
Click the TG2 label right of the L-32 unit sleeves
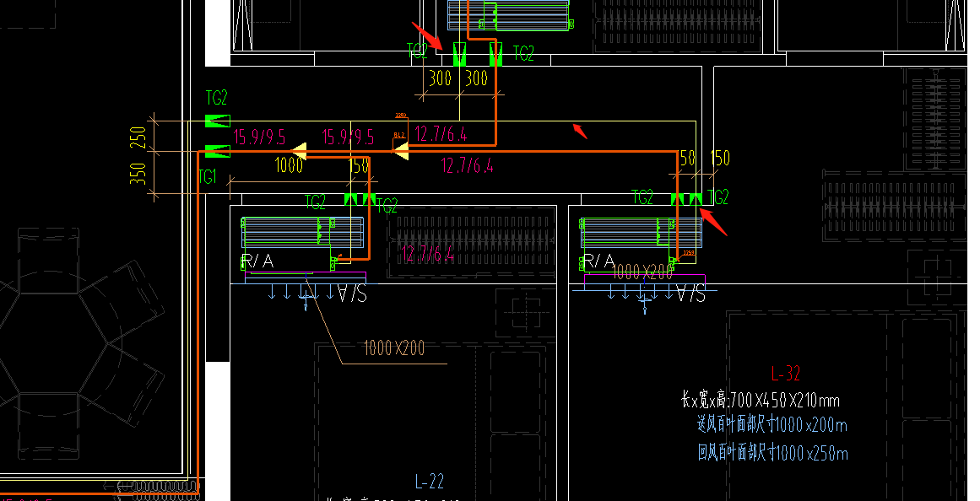[718, 197]
